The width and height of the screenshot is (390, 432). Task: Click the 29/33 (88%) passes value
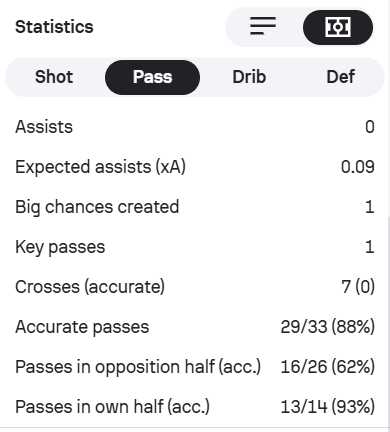328,327
